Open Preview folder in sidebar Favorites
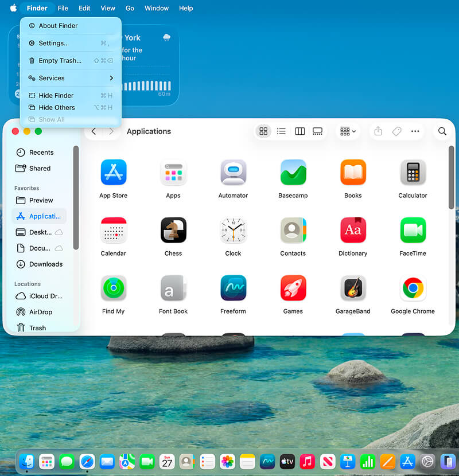Image resolution: width=459 pixels, height=476 pixels. tap(39, 200)
